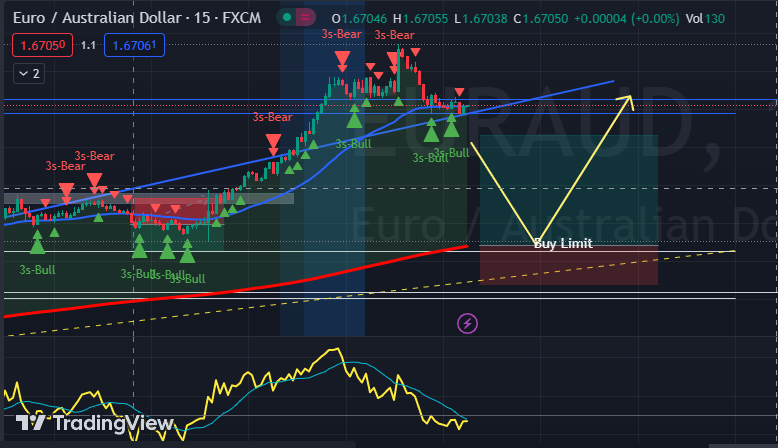Click the high price H1.67055
This screenshot has width=778, height=448.
420,19
